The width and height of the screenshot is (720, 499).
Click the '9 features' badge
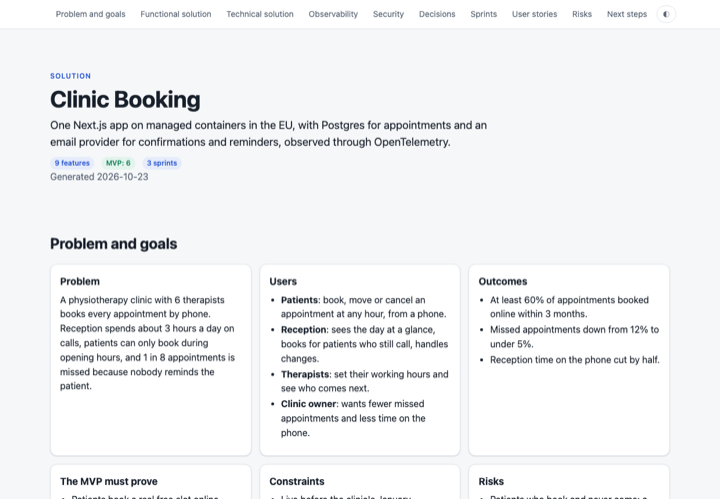point(72,163)
